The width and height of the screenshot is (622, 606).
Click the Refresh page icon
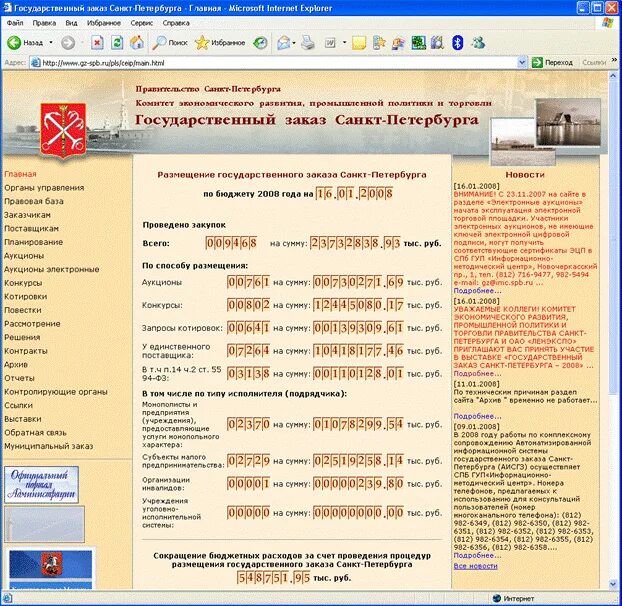click(117, 42)
